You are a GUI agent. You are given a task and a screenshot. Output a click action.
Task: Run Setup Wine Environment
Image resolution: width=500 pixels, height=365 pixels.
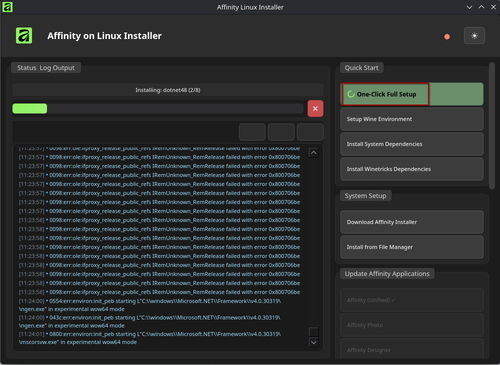pyautogui.click(x=412, y=119)
